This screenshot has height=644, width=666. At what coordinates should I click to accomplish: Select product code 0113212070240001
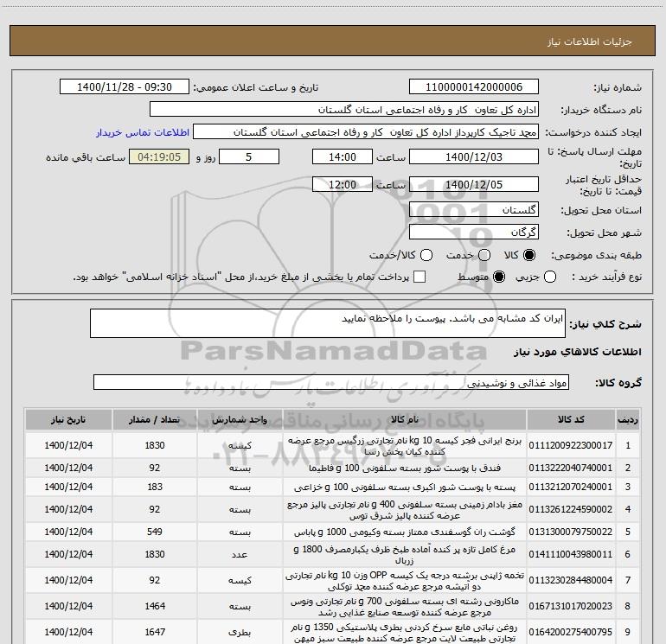point(571,487)
